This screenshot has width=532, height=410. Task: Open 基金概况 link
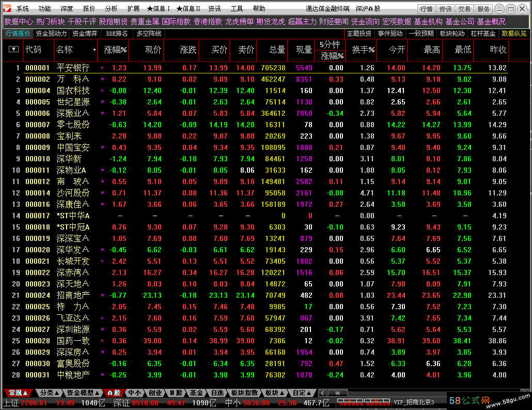pos(491,22)
